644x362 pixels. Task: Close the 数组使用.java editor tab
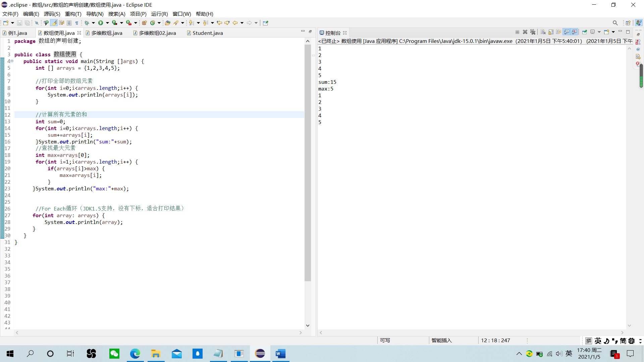click(79, 33)
